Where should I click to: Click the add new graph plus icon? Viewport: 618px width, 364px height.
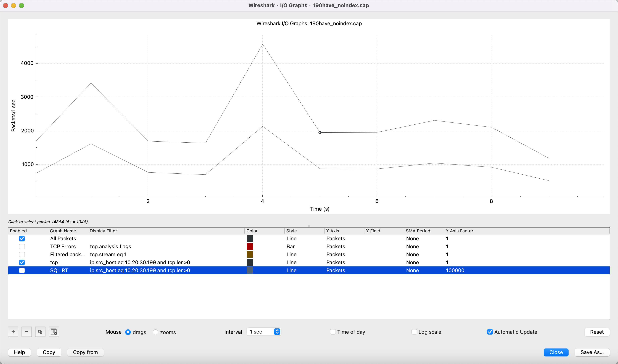pyautogui.click(x=13, y=332)
